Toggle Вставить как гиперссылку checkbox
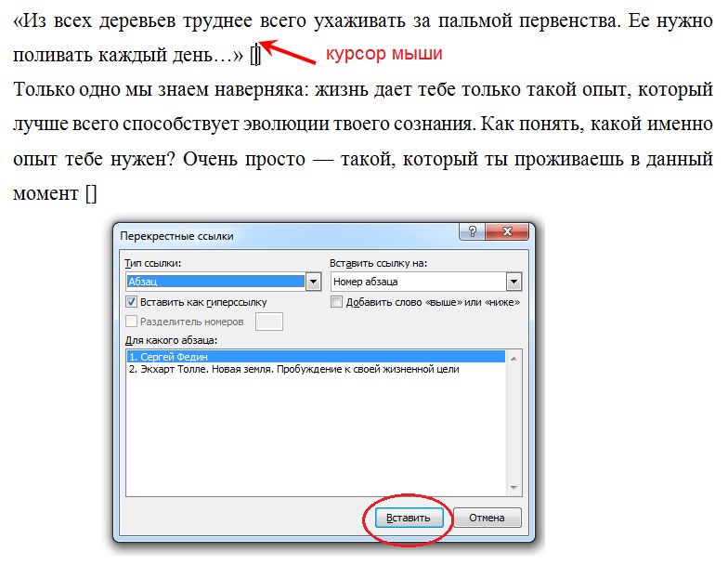The image size is (728, 565). pos(131,302)
